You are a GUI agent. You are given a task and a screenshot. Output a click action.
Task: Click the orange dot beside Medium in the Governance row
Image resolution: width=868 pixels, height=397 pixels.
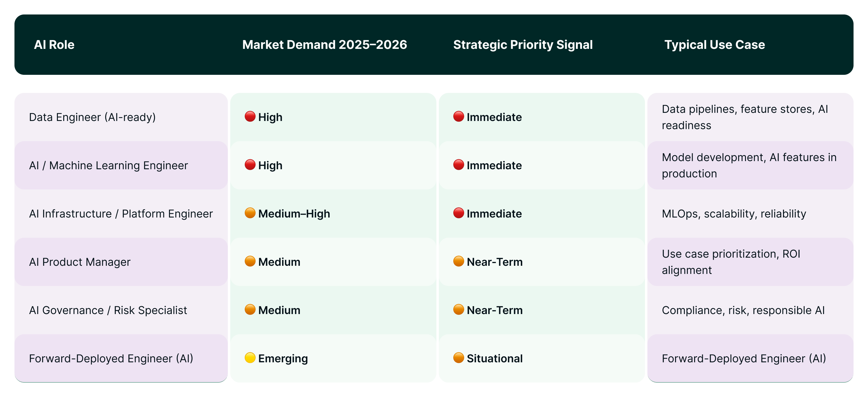[x=250, y=309]
